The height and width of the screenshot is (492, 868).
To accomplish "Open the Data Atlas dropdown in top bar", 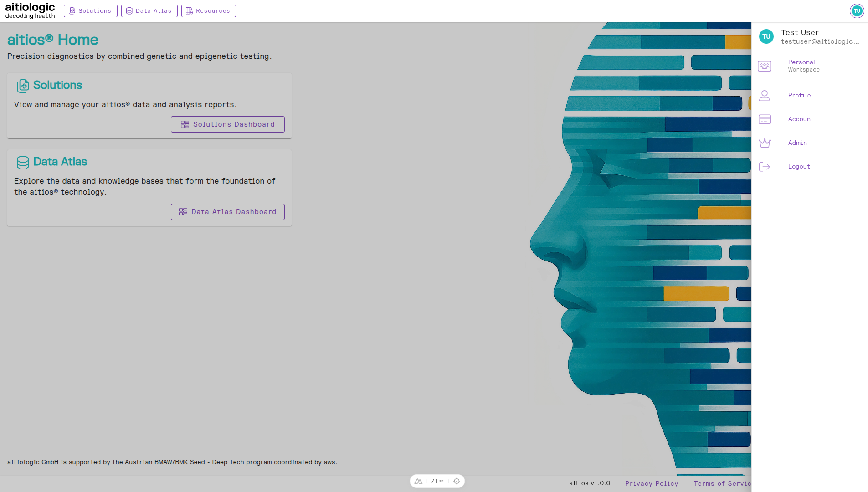I will [149, 10].
